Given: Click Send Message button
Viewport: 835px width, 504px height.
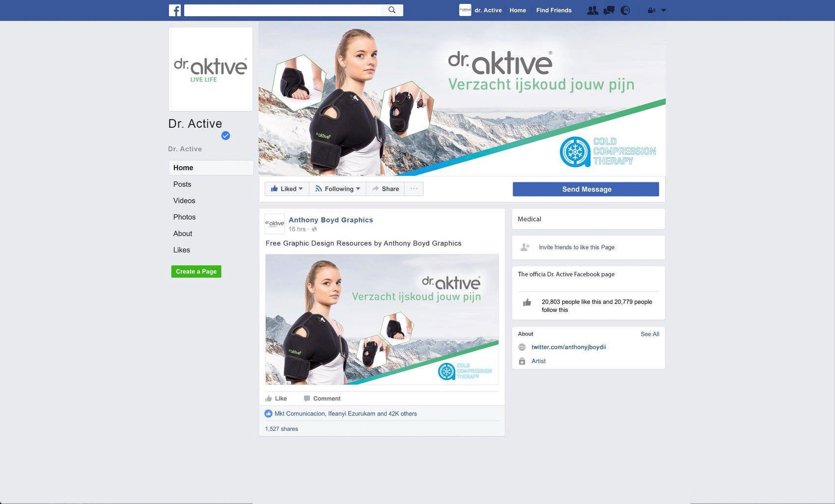Looking at the screenshot, I should 586,189.
